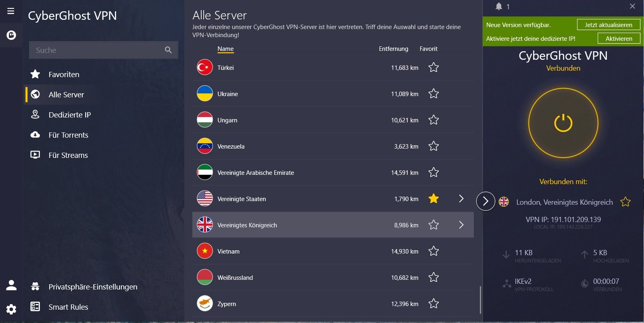Select the Zypern server name

[227, 304]
